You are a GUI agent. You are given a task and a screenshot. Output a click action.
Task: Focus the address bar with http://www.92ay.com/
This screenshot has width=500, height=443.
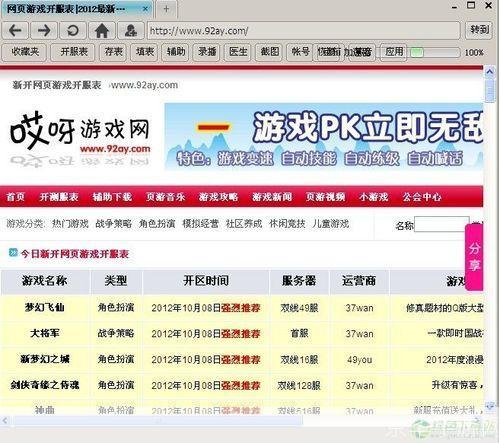[x=303, y=31]
